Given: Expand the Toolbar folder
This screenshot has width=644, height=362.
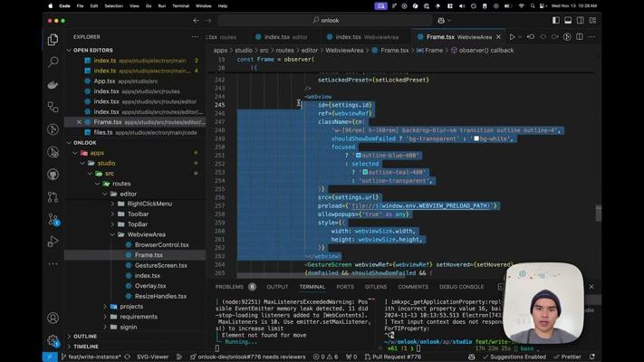Looking at the screenshot, I should pyautogui.click(x=138, y=214).
